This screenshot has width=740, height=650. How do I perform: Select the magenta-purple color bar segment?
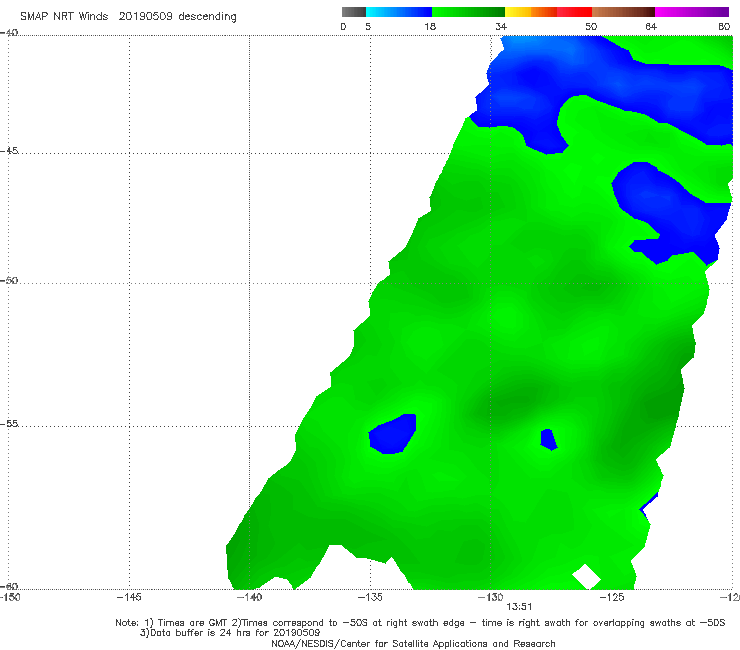692,12
